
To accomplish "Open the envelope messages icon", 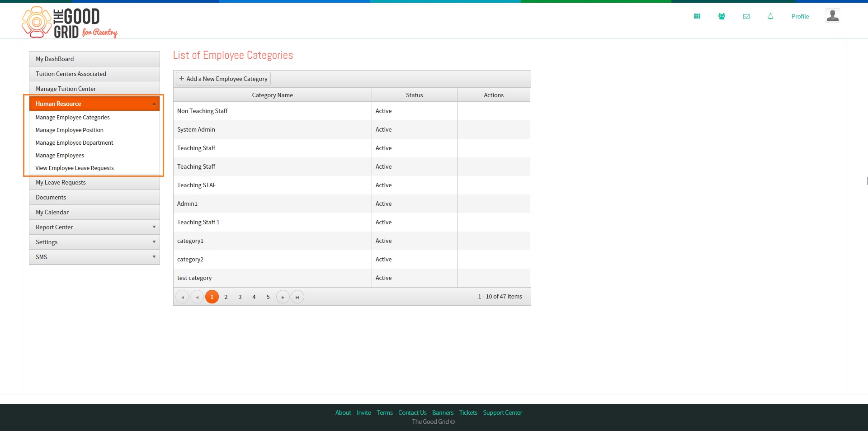I will click(x=746, y=16).
